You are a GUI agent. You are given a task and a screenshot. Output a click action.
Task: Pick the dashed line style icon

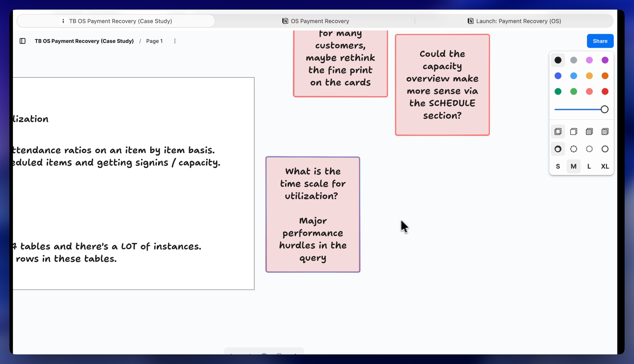pos(573,149)
